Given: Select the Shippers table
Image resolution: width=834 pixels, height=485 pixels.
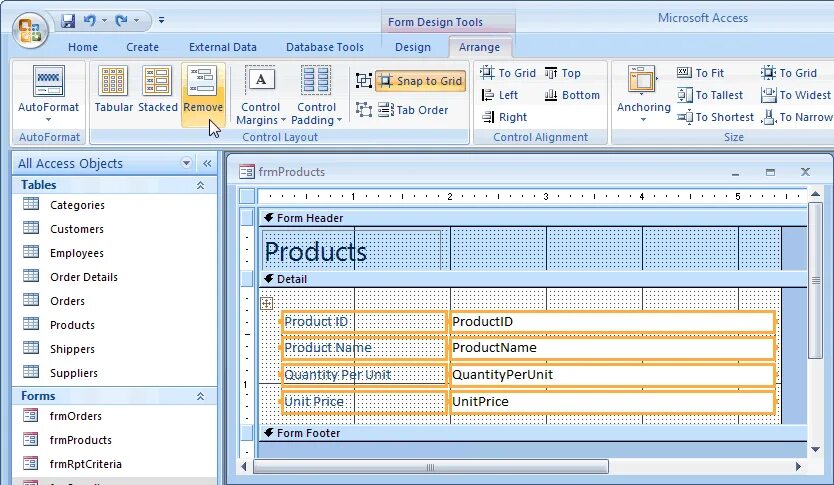Looking at the screenshot, I should pyautogui.click(x=114, y=348).
